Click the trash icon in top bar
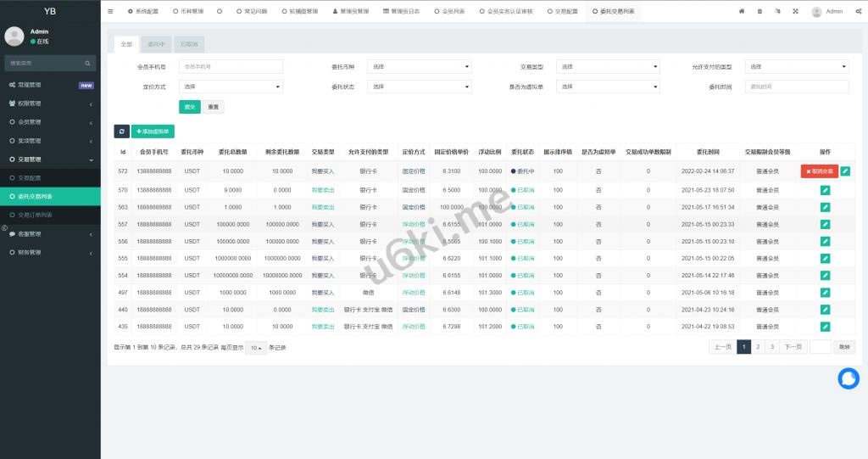Viewport: 868px width, 459px height. pyautogui.click(x=759, y=12)
